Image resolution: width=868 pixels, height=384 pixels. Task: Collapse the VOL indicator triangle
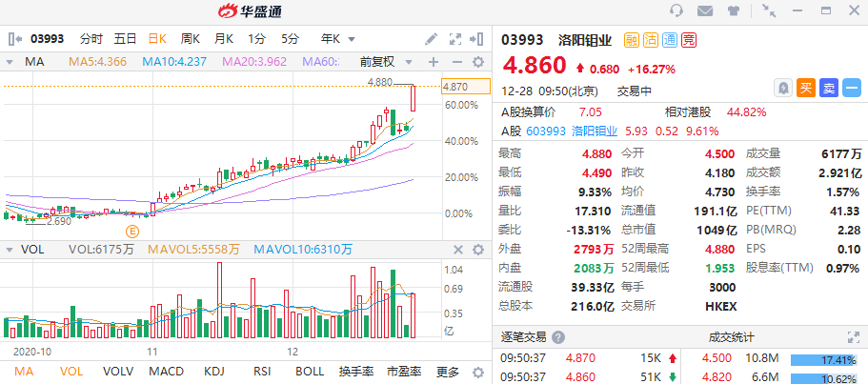(10, 250)
